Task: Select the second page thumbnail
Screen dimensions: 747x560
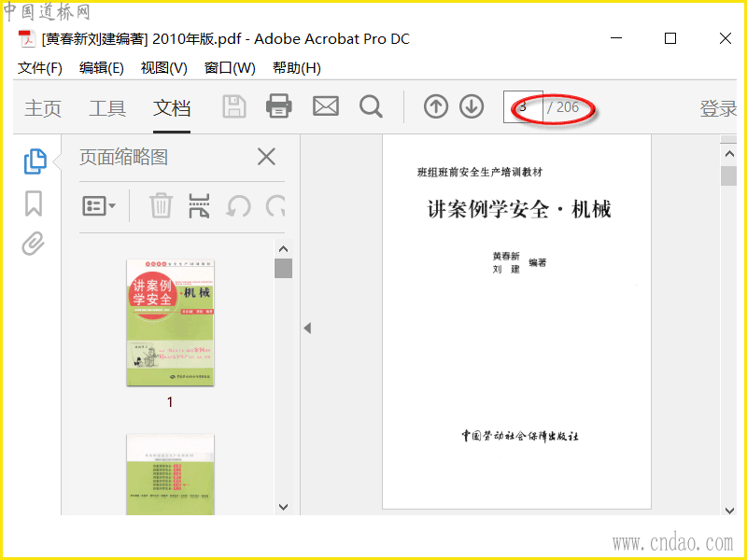Action: [170, 474]
